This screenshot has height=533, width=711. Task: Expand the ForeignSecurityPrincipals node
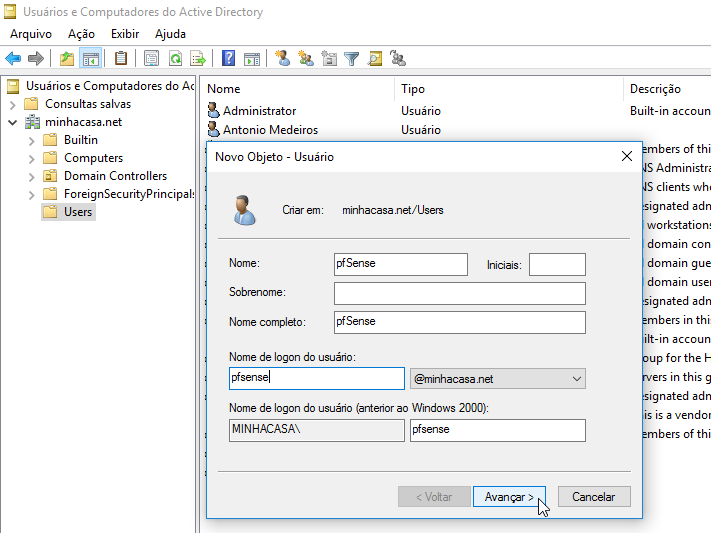click(31, 195)
